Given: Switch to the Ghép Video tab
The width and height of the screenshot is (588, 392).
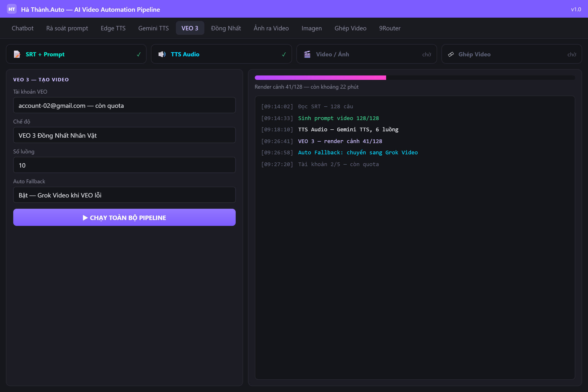Looking at the screenshot, I should pyautogui.click(x=351, y=28).
